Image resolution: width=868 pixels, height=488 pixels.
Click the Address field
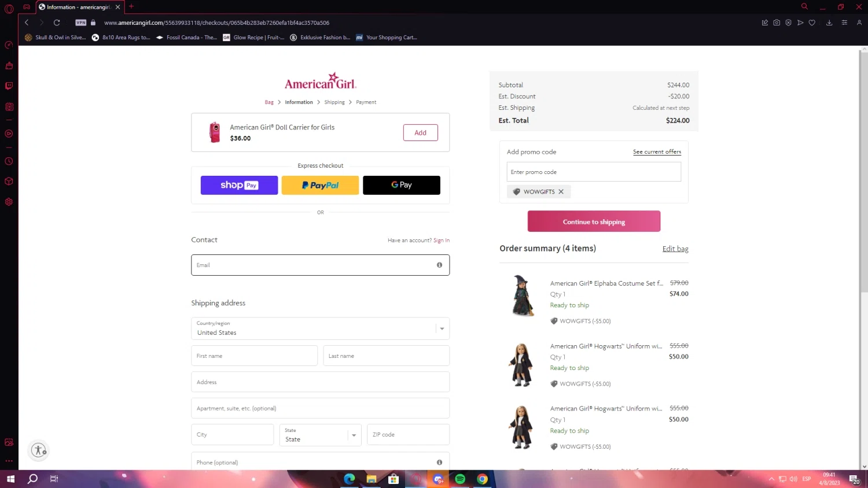coord(320,382)
